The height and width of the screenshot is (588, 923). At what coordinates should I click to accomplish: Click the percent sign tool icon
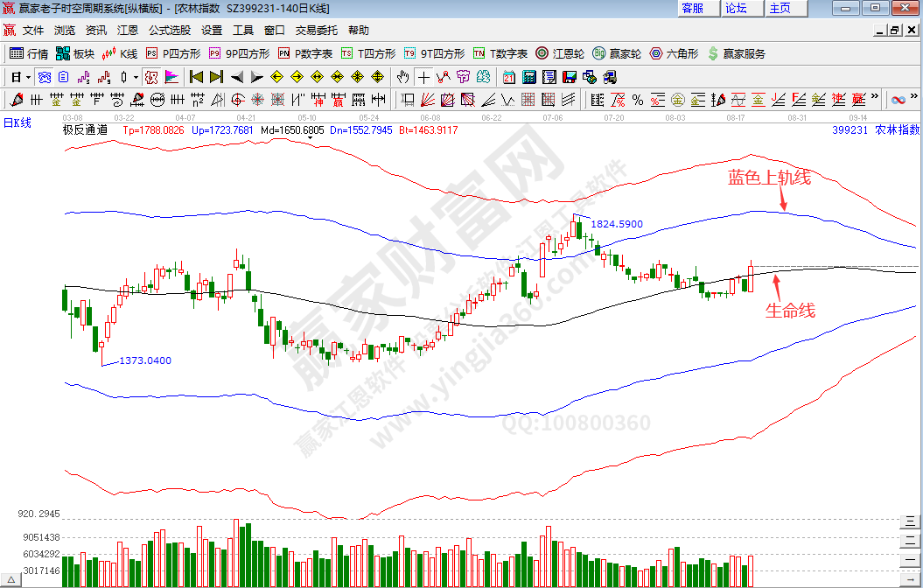[638, 99]
